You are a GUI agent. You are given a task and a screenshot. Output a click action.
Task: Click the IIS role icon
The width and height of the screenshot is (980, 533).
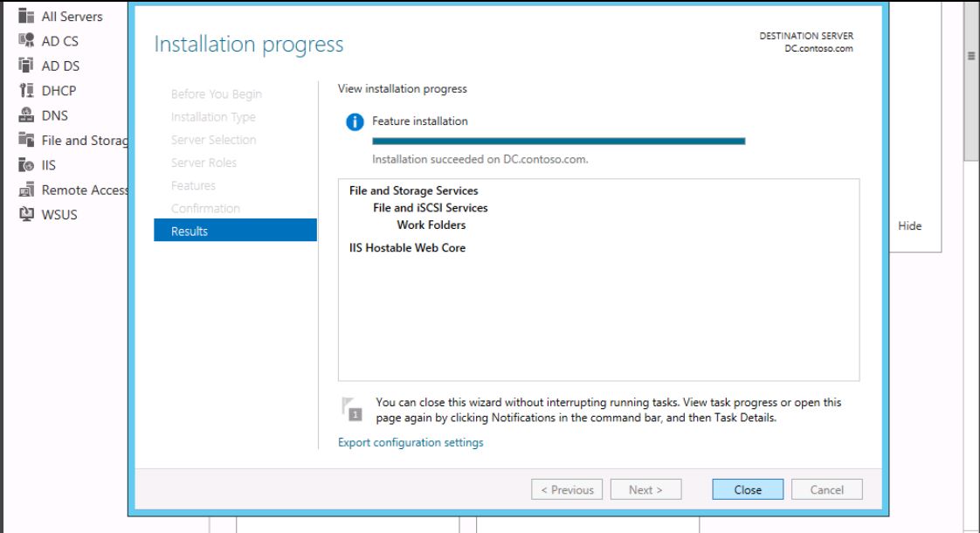click(x=25, y=165)
